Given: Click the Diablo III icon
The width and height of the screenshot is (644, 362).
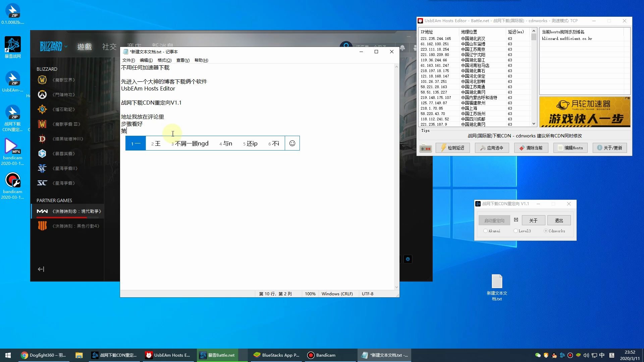Looking at the screenshot, I should coord(42,139).
